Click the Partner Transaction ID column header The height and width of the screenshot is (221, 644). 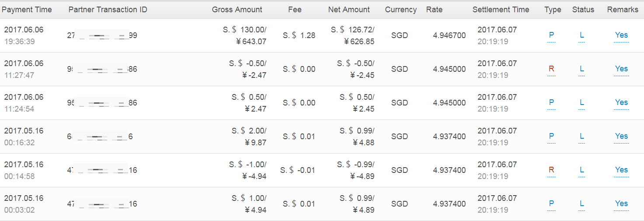click(108, 10)
